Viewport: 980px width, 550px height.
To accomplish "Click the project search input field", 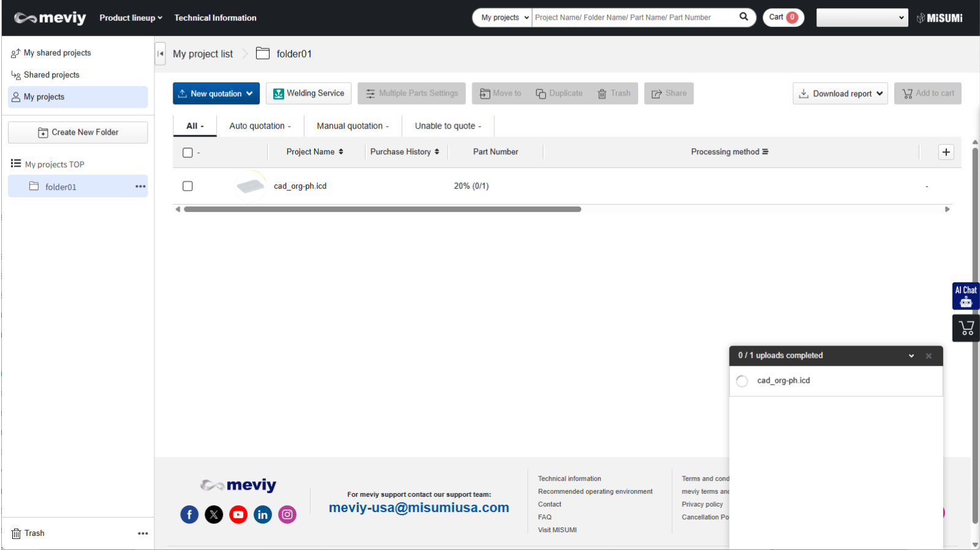I will tap(634, 18).
